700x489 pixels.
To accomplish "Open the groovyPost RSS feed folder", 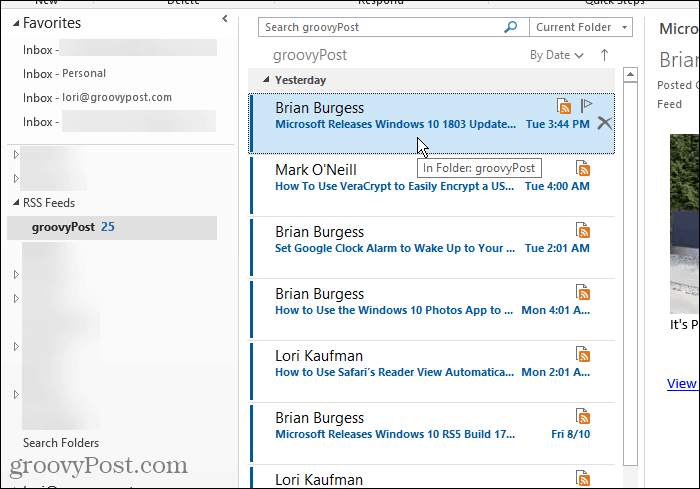I will (112, 227).
